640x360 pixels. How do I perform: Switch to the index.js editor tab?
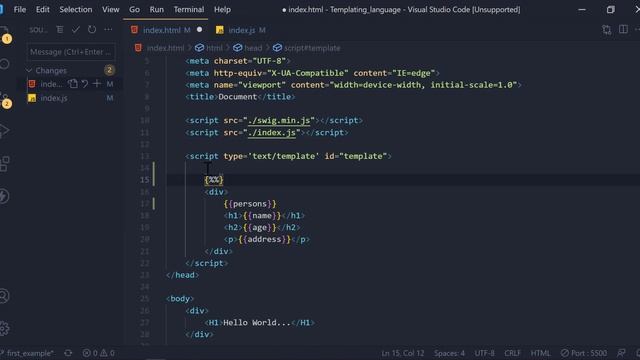click(241, 30)
